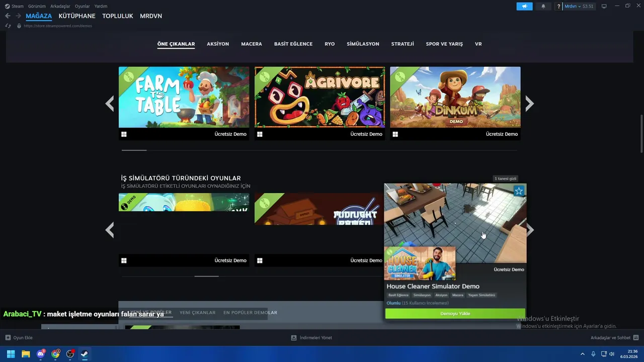644x362 pixels.
Task: Switch to MAĞAZA section
Action: point(39,16)
